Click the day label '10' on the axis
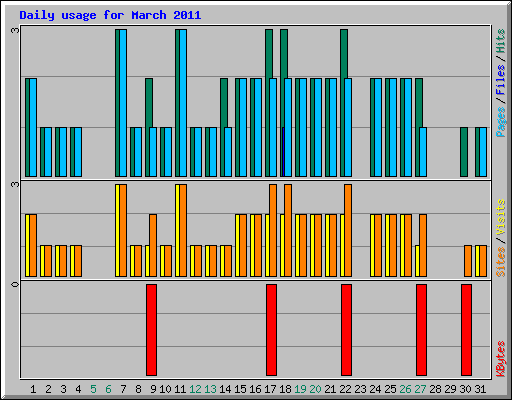 (x=165, y=389)
